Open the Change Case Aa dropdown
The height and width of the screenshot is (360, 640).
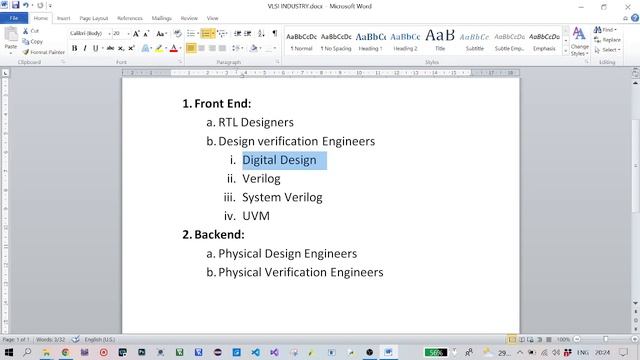click(x=161, y=33)
